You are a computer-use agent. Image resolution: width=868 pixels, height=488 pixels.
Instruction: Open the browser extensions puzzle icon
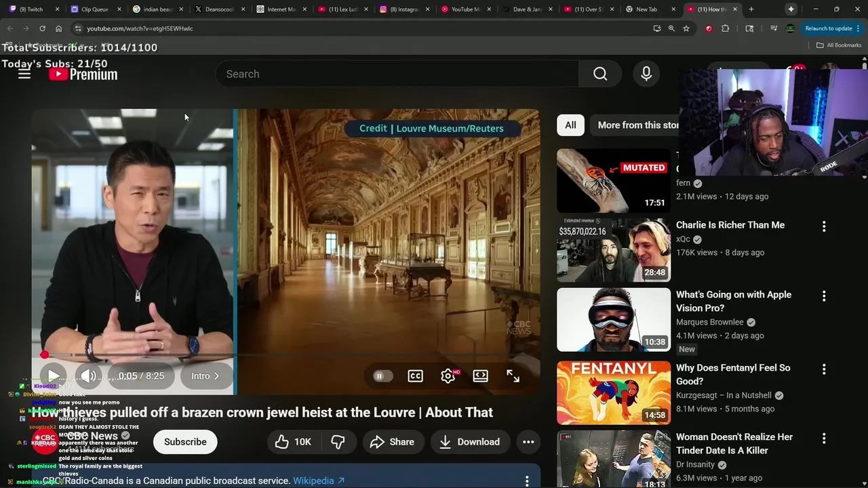click(725, 28)
